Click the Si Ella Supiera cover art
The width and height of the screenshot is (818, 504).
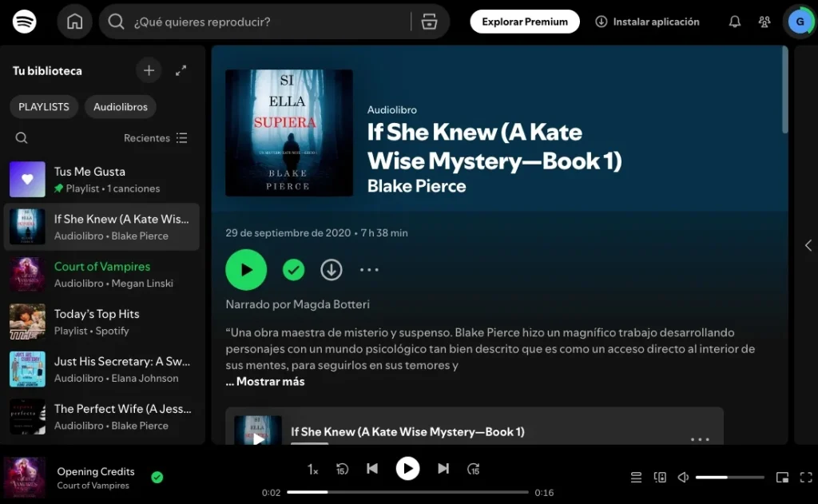pos(289,133)
